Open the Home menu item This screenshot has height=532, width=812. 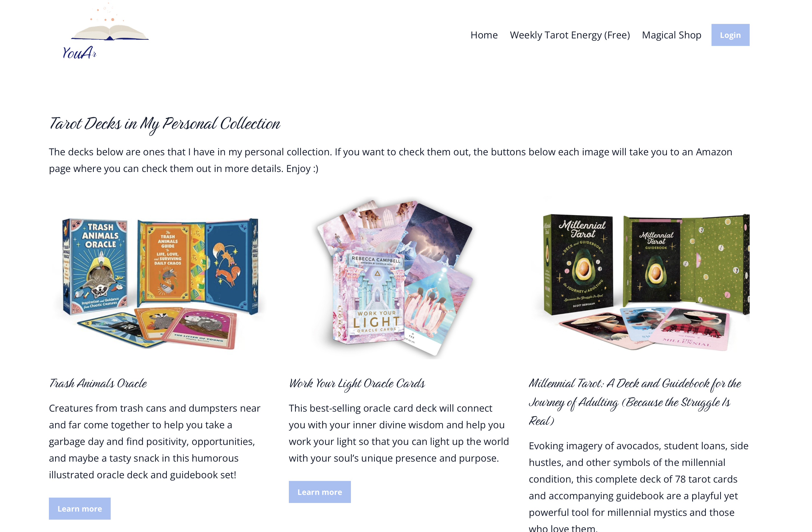[x=484, y=35]
